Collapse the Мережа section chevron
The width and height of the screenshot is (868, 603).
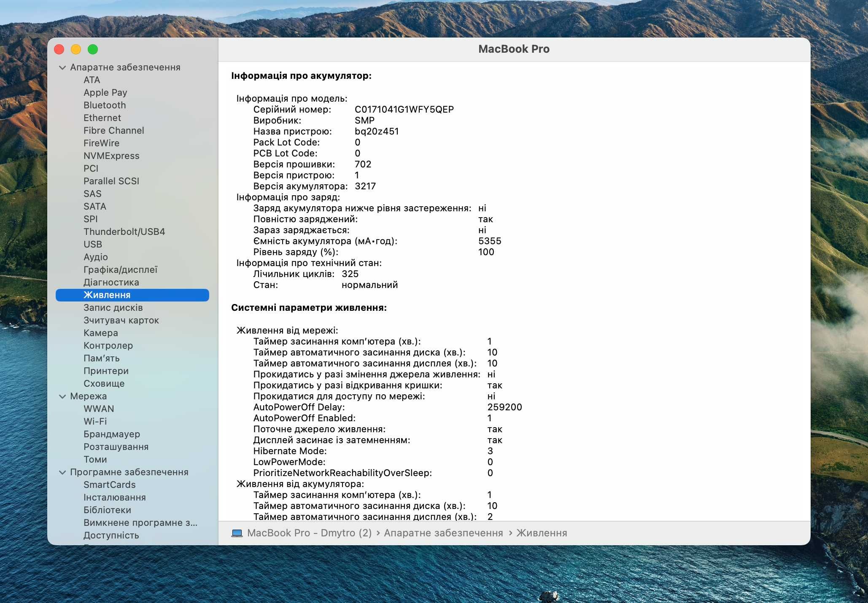62,396
